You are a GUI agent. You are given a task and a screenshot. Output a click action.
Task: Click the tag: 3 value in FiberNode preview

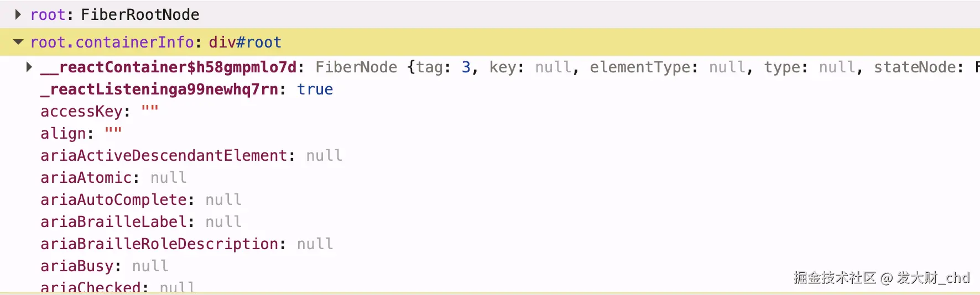466,67
